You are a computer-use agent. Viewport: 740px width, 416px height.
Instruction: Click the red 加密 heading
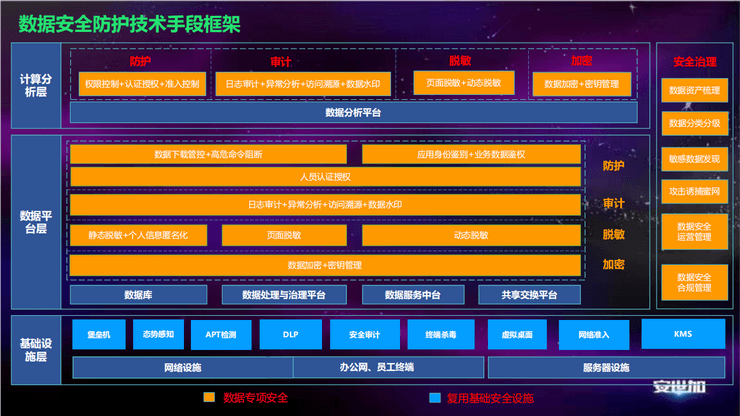(581, 60)
